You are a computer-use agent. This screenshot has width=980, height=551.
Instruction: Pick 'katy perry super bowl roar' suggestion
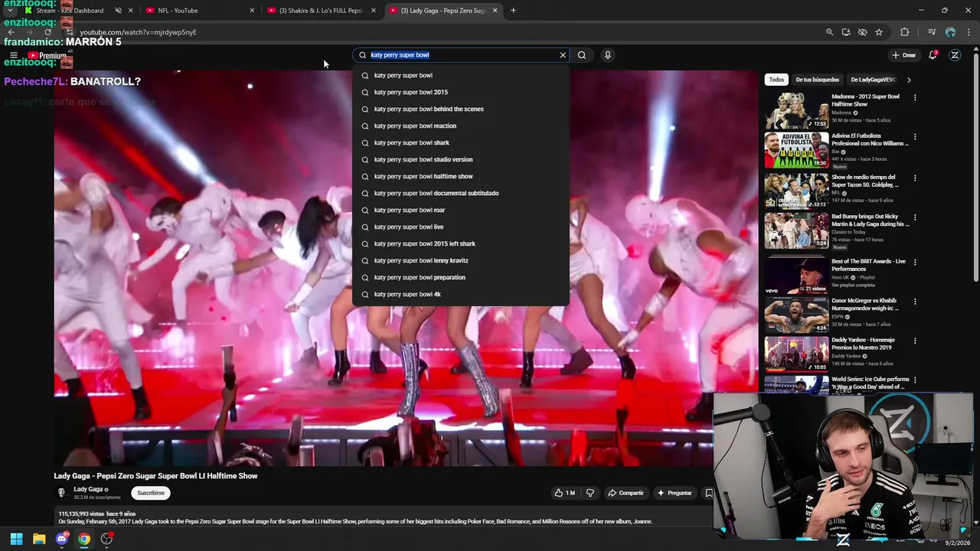(x=460, y=210)
